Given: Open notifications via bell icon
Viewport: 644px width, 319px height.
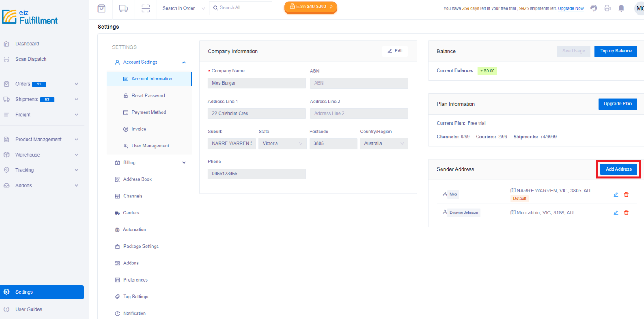Looking at the screenshot, I should click(x=622, y=8).
